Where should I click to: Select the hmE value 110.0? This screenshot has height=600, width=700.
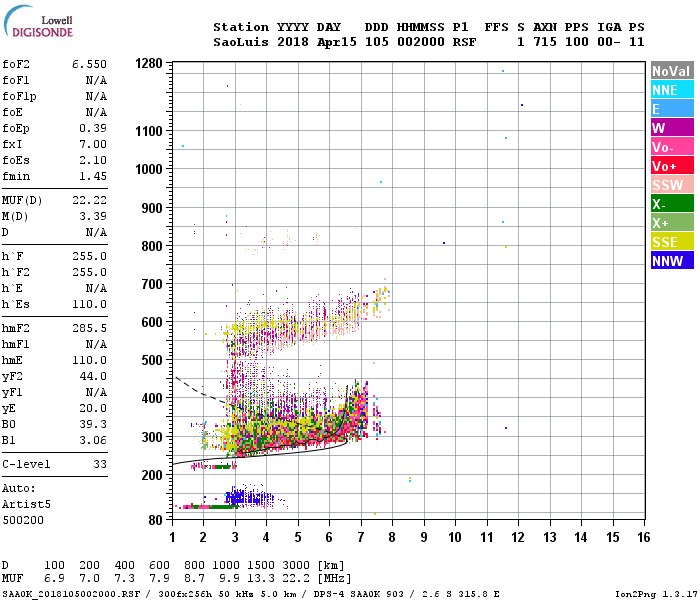(x=89, y=360)
